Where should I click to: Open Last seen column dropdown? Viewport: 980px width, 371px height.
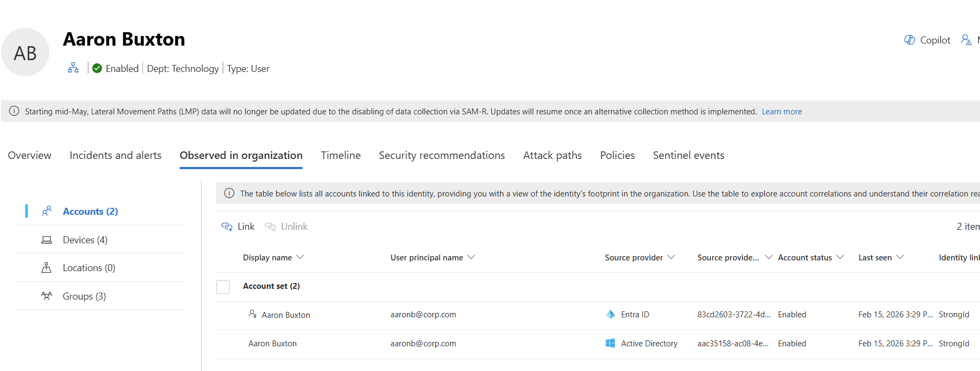point(900,257)
